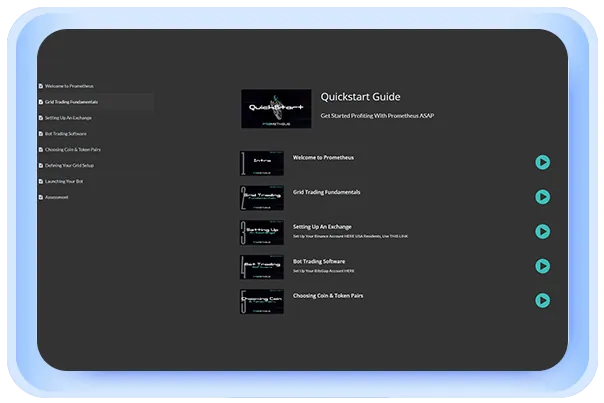Play the Welcome to Prometheus lesson
This screenshot has height=403, width=604.
coord(542,162)
